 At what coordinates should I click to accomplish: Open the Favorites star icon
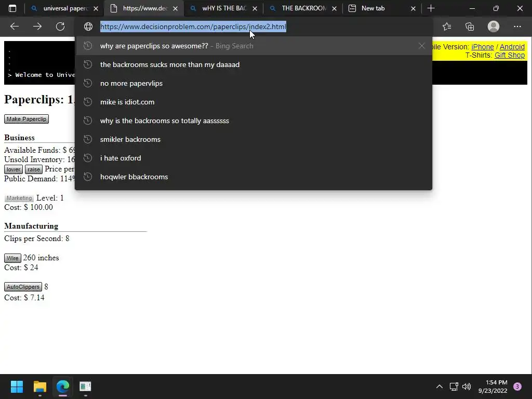447,26
